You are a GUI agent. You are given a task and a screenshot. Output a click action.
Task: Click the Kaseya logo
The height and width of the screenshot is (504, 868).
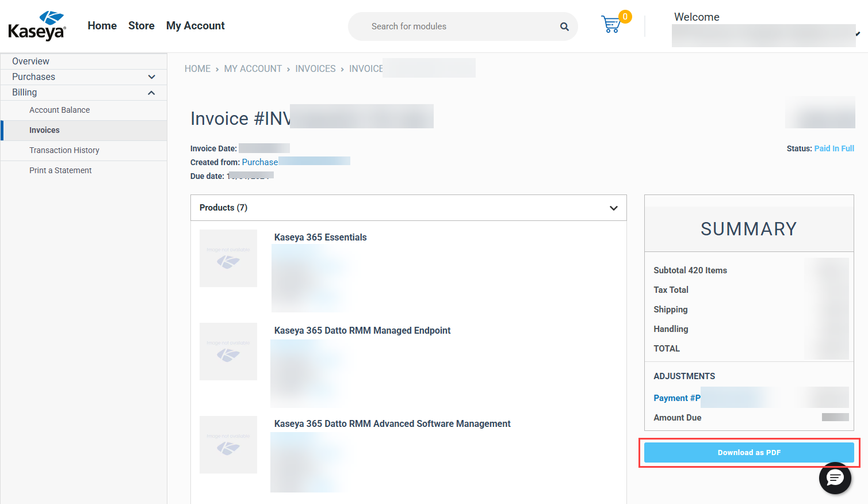(x=37, y=26)
